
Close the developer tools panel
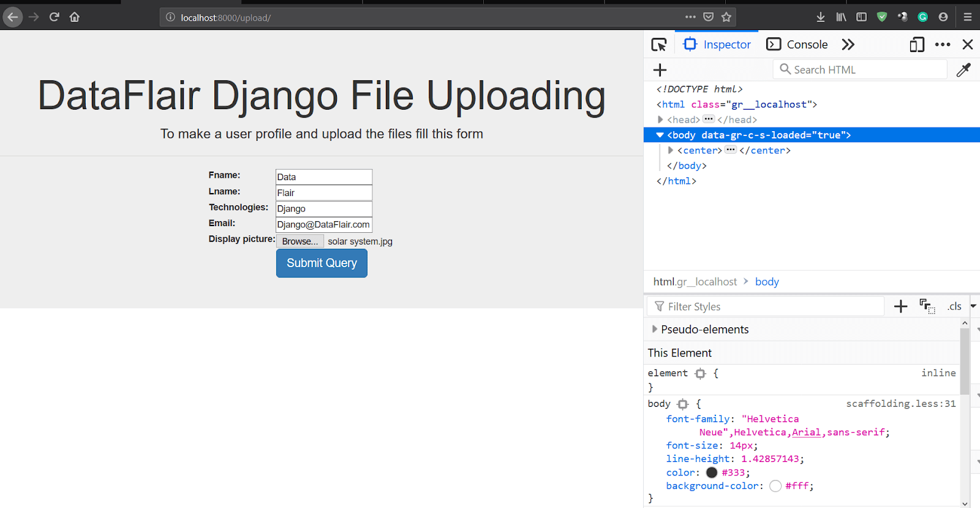[968, 45]
